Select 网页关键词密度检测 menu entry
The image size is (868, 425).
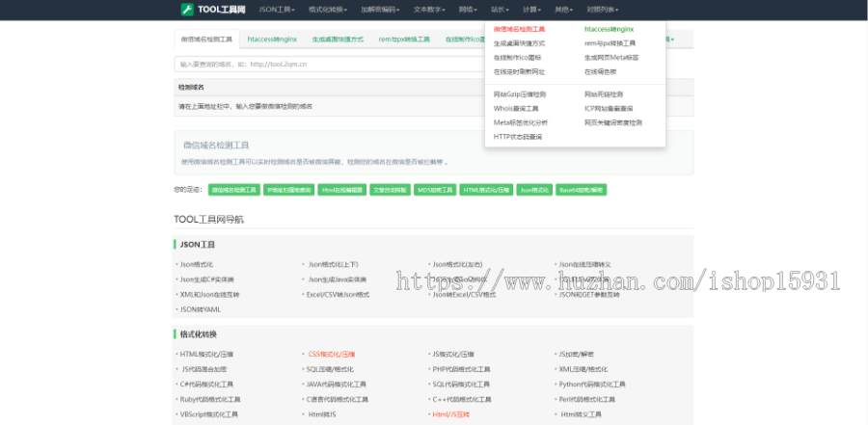tap(613, 122)
